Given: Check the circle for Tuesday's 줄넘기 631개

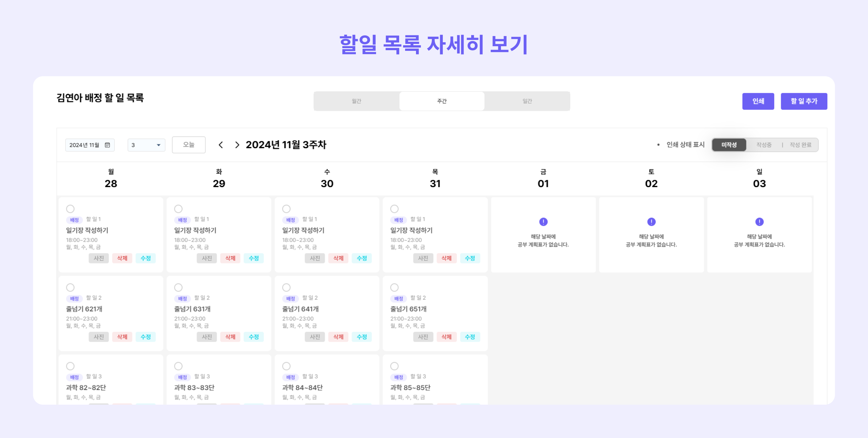Looking at the screenshot, I should click(x=178, y=287).
